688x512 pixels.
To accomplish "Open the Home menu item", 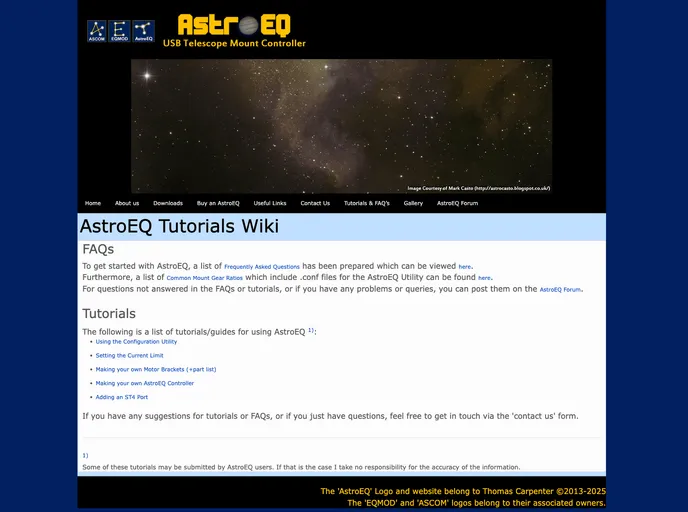I will point(93,203).
